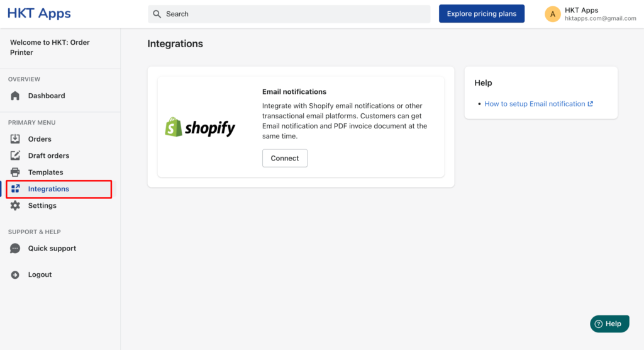Focus the Search input field
This screenshot has width=644, height=350.
coord(289,14)
